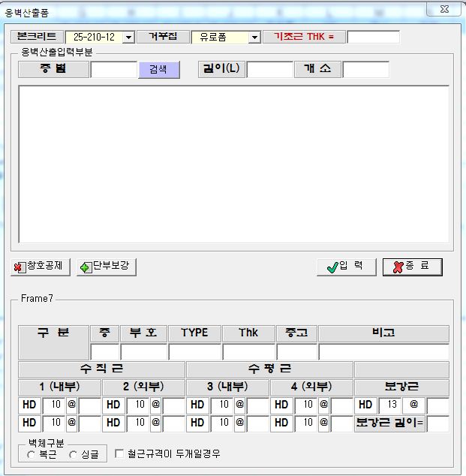The image size is (466, 476).
Task: Close the 옹벽산출폼 window
Action: click(444, 10)
